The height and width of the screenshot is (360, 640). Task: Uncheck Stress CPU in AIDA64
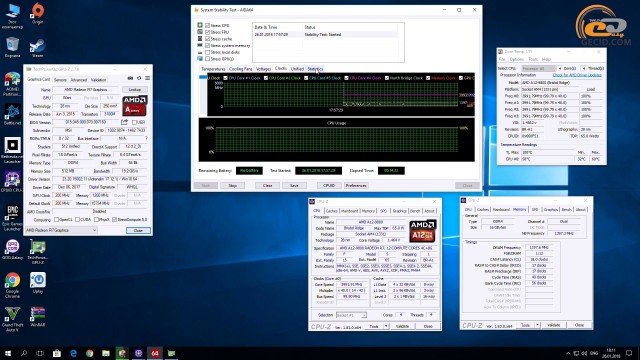(207, 25)
